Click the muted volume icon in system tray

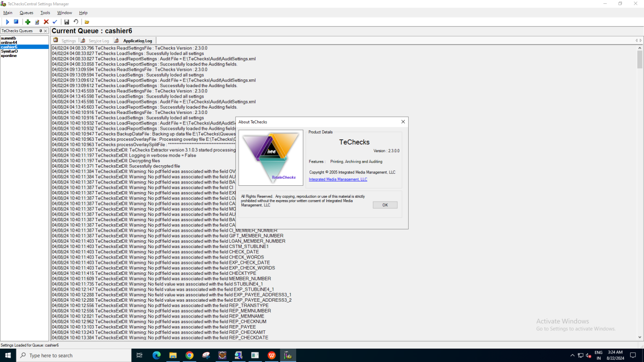coord(588,355)
